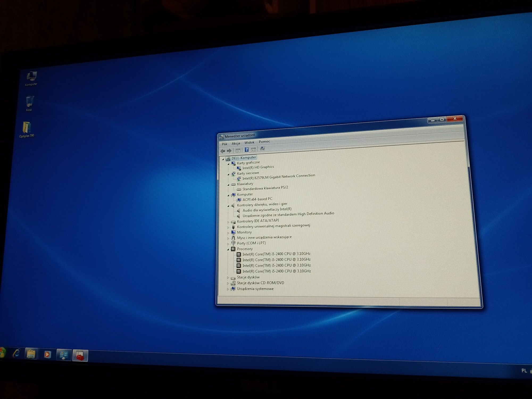Collapse the Karty graficzne category
Viewport: 532px width, 399px height.
pyautogui.click(x=228, y=164)
